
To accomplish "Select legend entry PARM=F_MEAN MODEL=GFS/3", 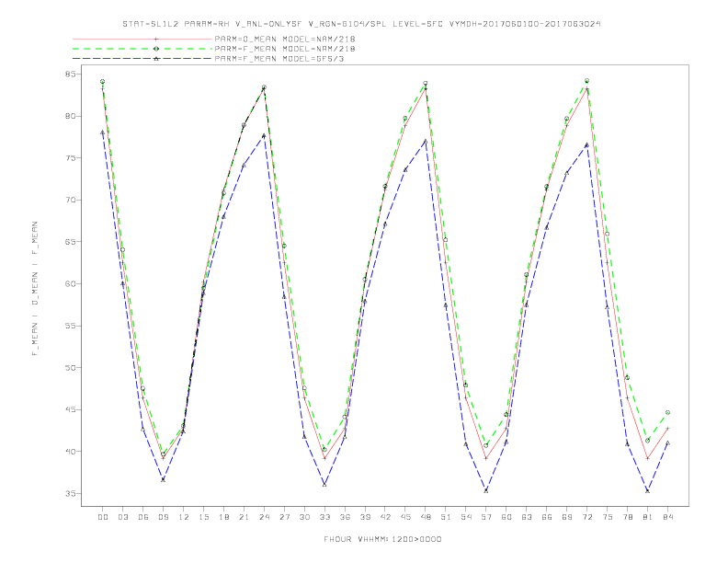I will point(279,59).
